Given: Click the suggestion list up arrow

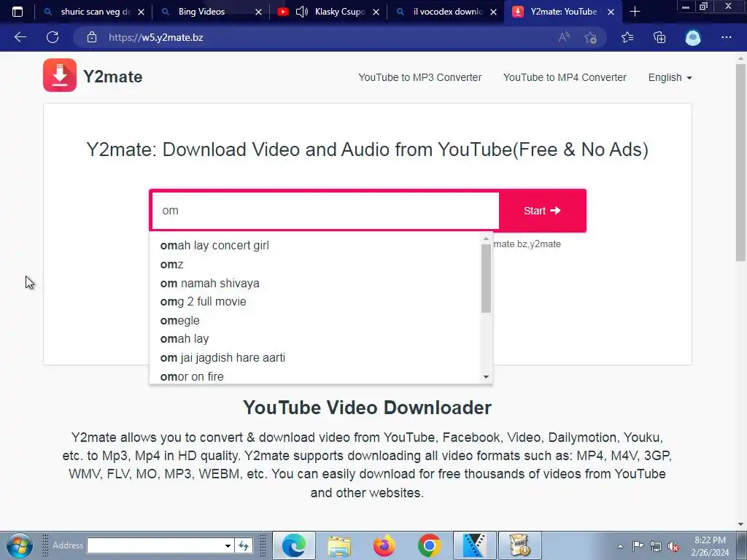Looking at the screenshot, I should tap(486, 238).
